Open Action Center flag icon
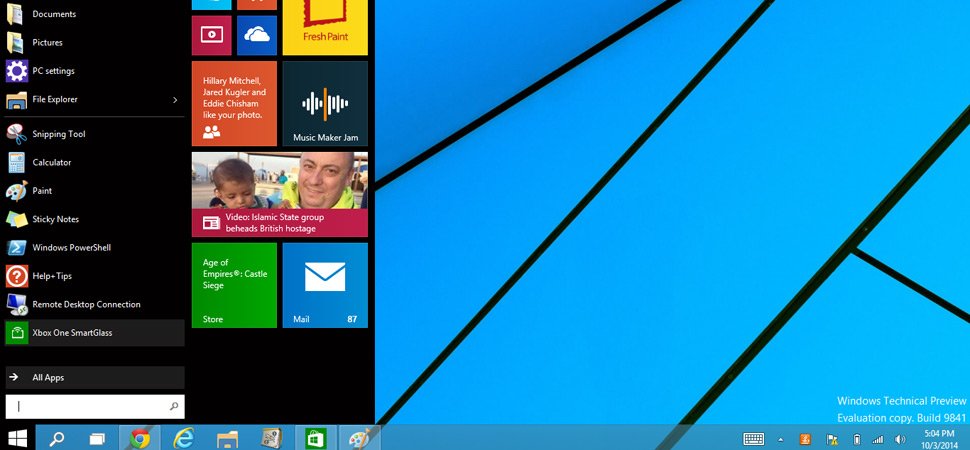The image size is (970, 450). pos(832,439)
